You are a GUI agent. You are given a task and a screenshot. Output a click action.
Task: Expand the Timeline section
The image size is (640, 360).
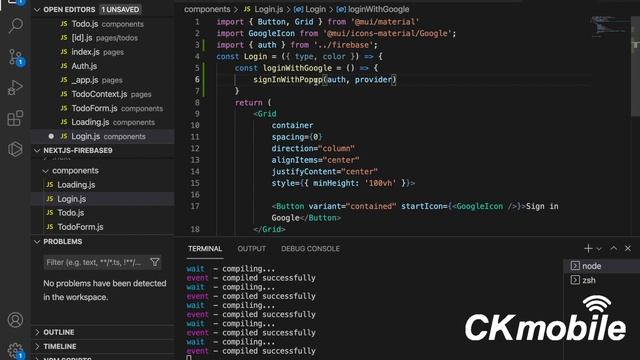coord(37,347)
